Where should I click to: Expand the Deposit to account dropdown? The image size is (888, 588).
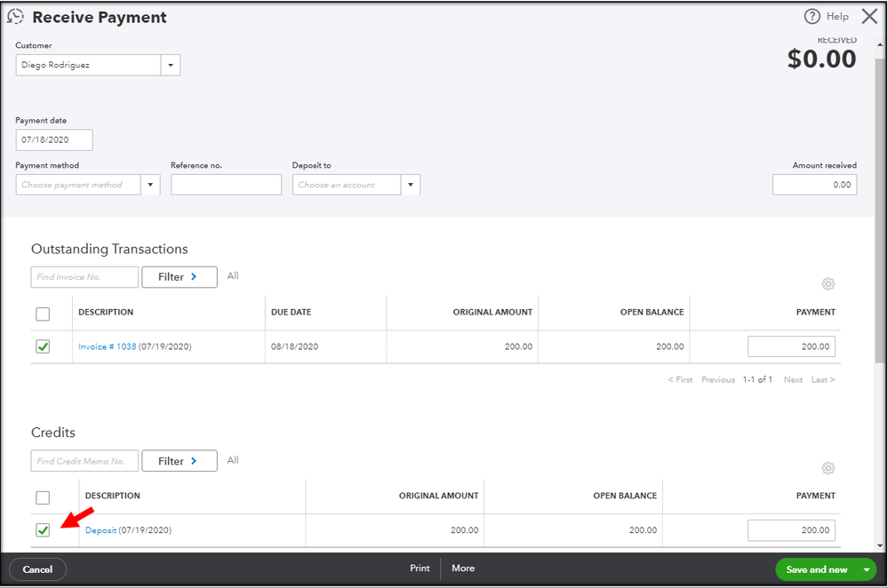point(410,185)
